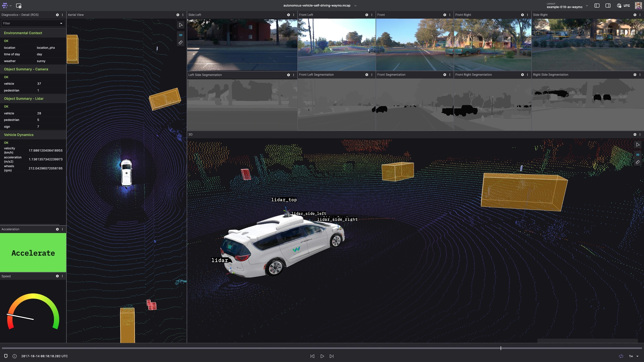Viewport: 644px width, 362px height.
Task: Switch Aerial View to 3D perspective mode
Action: click(x=180, y=35)
